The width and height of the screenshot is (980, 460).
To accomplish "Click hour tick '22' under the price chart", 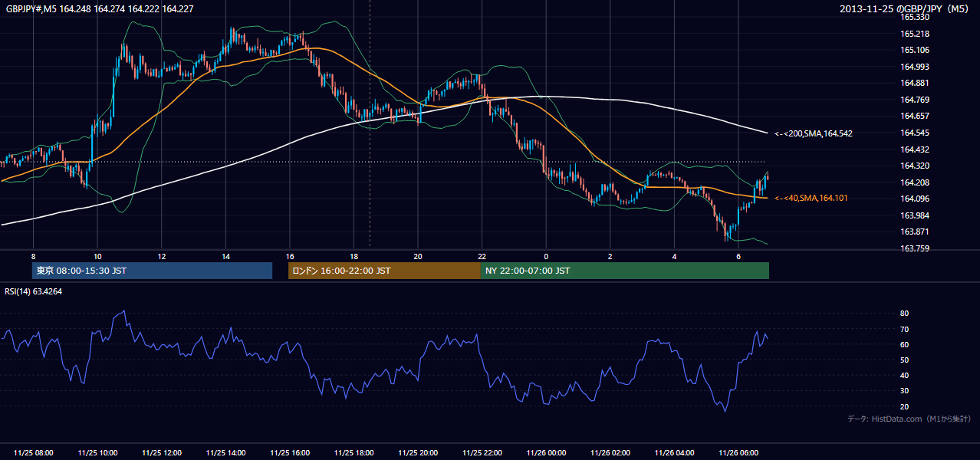I will tap(482, 256).
